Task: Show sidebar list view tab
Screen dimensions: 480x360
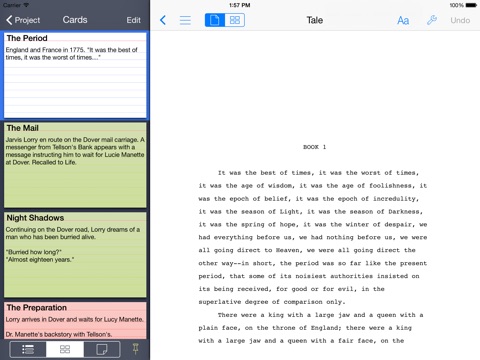Action: pyautogui.click(x=28, y=349)
